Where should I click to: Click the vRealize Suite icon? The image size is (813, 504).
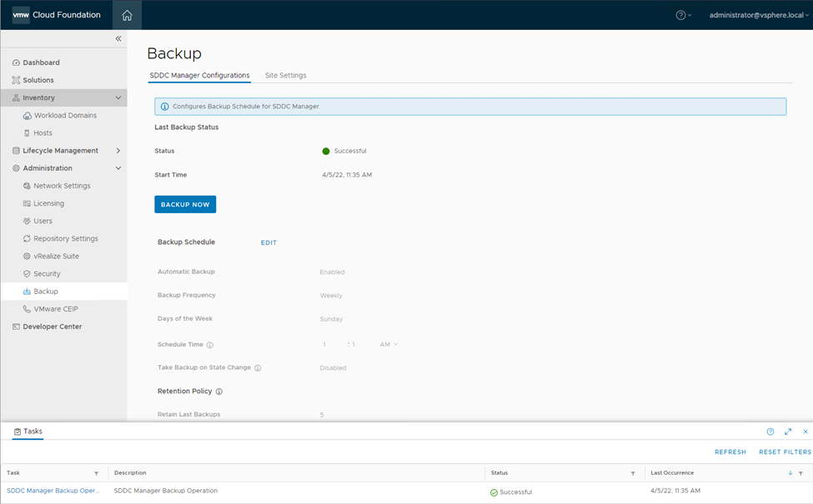27,257
